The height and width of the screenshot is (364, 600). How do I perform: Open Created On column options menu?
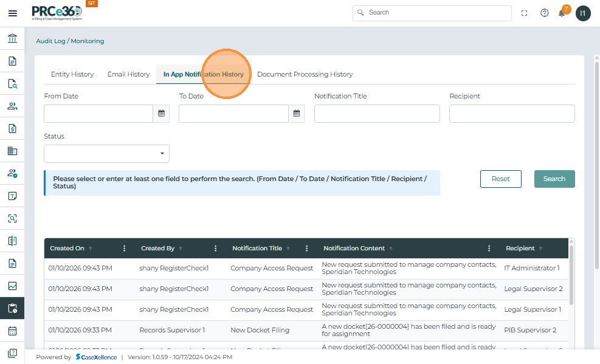pos(125,249)
